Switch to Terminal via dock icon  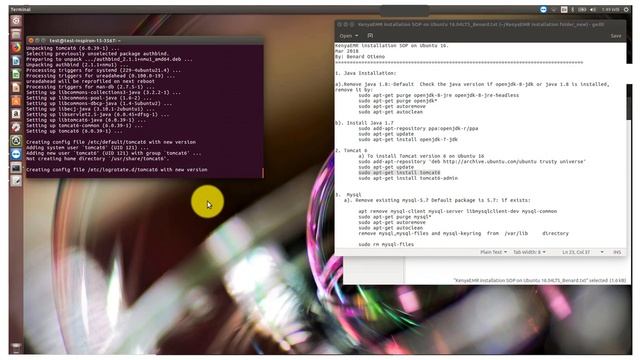(16, 167)
